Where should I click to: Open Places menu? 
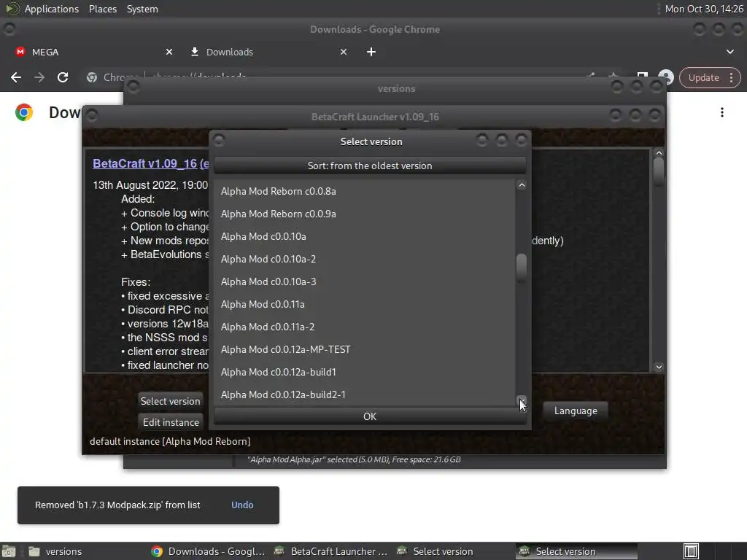pos(102,9)
